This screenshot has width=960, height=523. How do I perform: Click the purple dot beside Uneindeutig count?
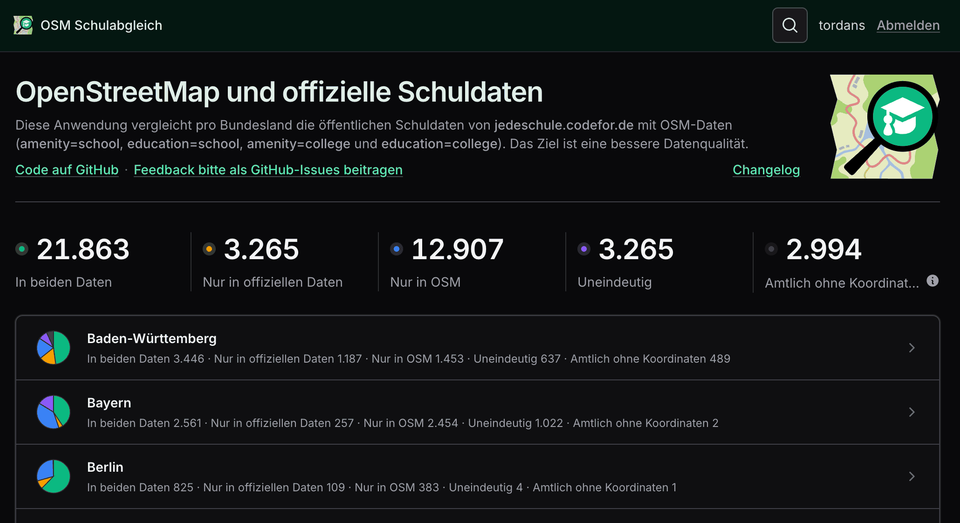(584, 249)
